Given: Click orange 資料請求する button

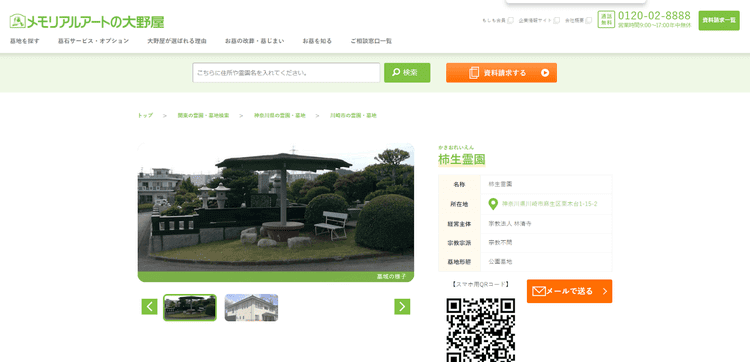Looking at the screenshot, I should click(501, 73).
